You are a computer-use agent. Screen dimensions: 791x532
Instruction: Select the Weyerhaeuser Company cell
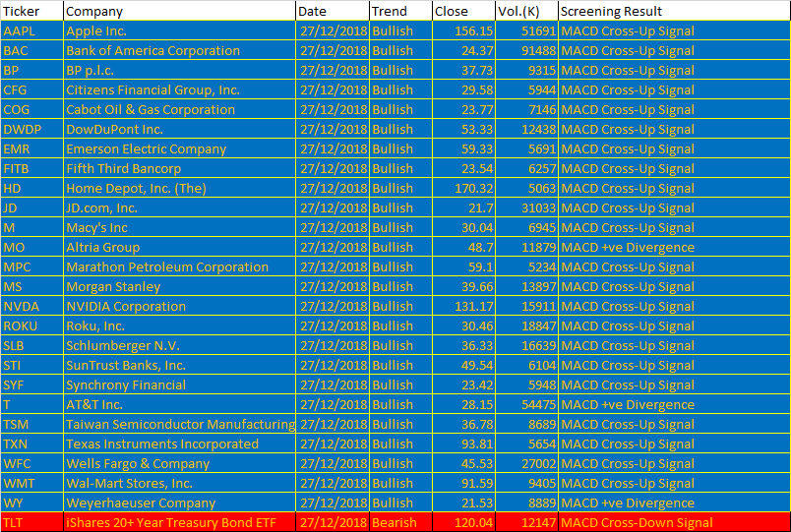point(179,502)
